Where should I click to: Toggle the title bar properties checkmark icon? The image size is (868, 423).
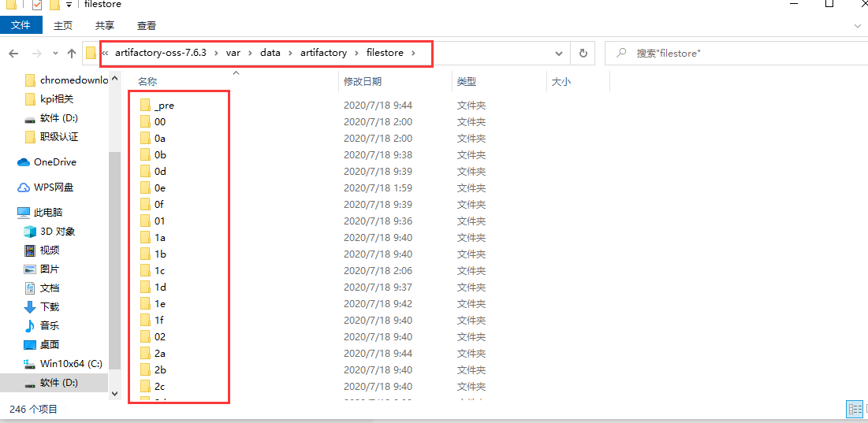pyautogui.click(x=38, y=5)
